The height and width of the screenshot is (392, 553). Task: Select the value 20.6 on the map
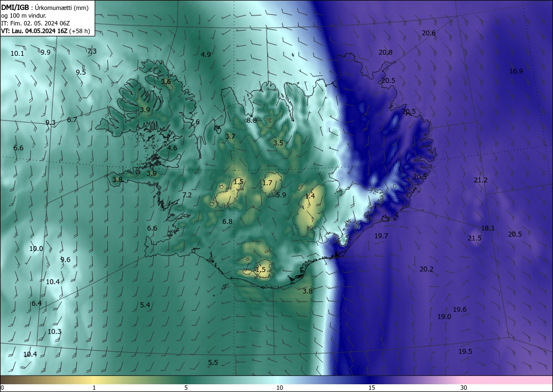click(x=429, y=33)
